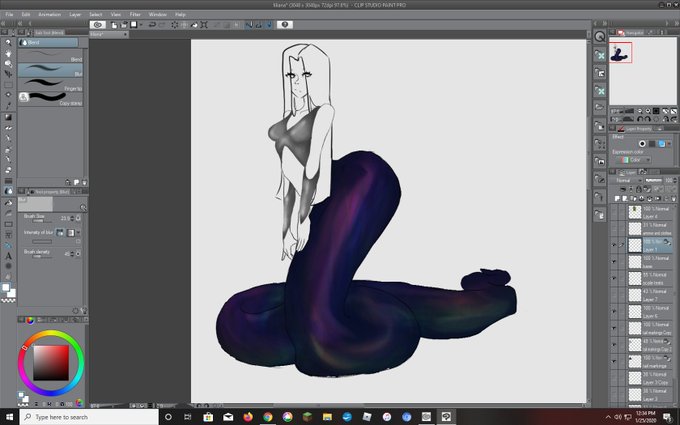The image size is (680, 425).
Task: Open Firefox from the Windows taskbar
Action: (x=248, y=417)
